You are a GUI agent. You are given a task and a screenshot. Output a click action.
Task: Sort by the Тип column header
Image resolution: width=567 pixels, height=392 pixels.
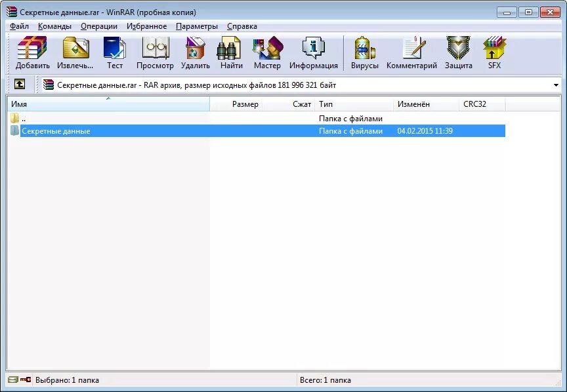(354, 104)
